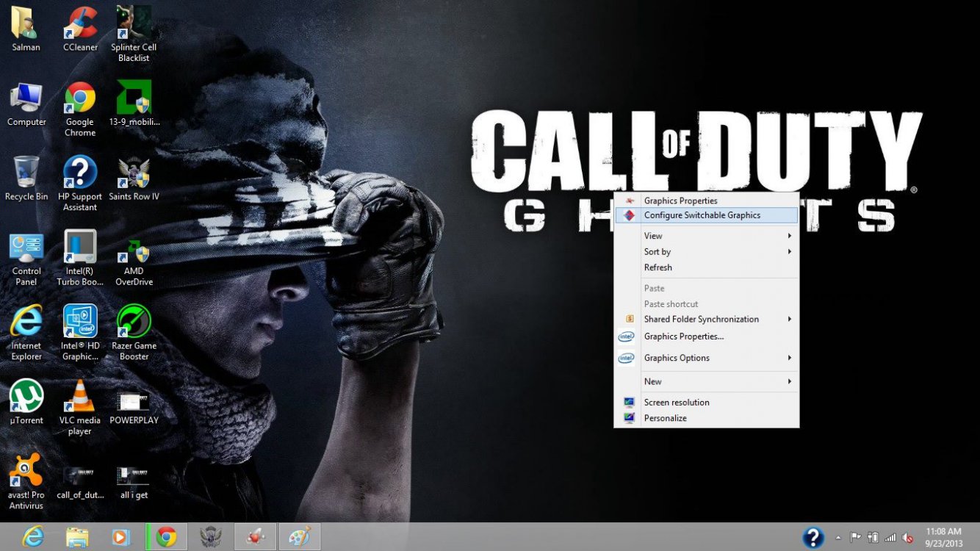The height and width of the screenshot is (551, 980).
Task: Click the muted volume speaker icon
Action: (x=908, y=538)
